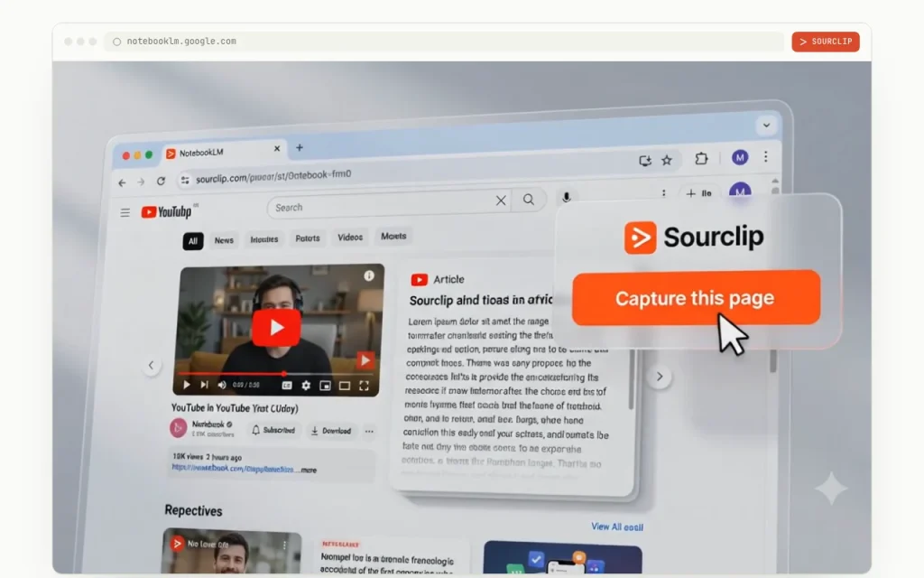This screenshot has width=924, height=578.
Task: Click the Notebook channel avatar
Action: (x=179, y=427)
